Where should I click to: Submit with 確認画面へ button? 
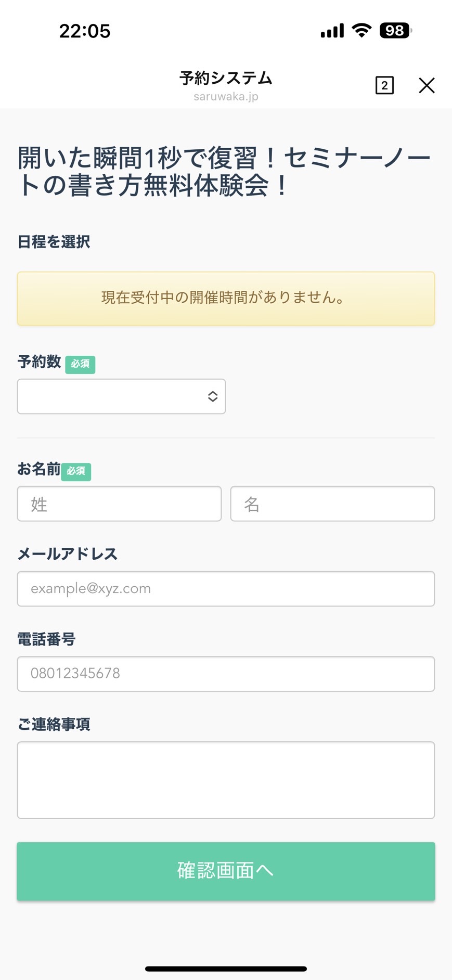click(226, 871)
